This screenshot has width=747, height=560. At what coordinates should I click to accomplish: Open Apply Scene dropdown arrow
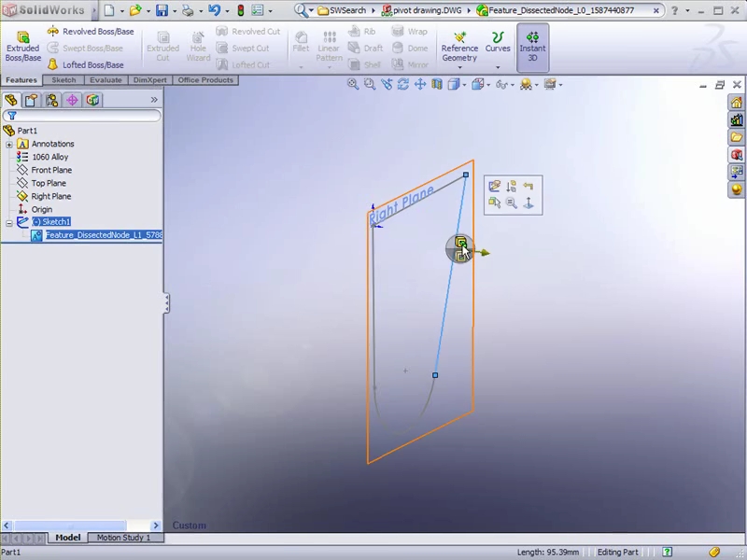(x=536, y=85)
